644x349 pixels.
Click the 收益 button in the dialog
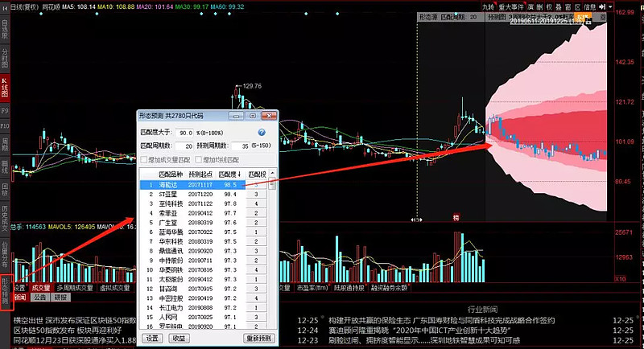click(x=179, y=339)
